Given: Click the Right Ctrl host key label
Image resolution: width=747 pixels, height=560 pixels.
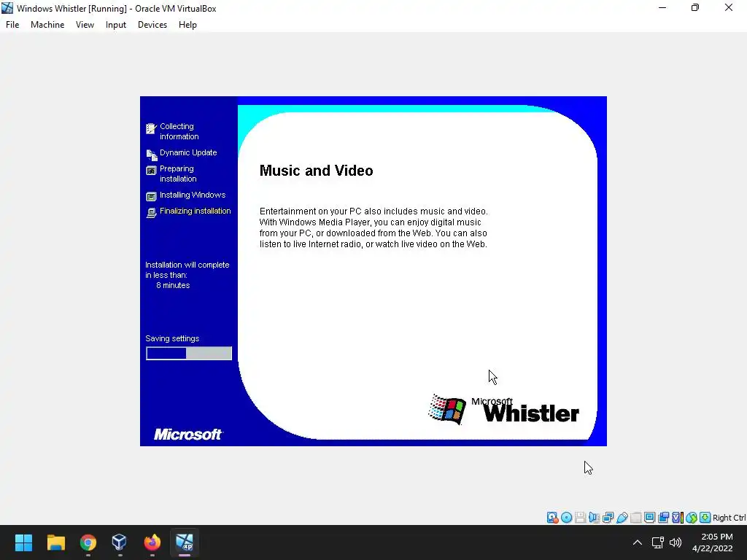Looking at the screenshot, I should (729, 518).
